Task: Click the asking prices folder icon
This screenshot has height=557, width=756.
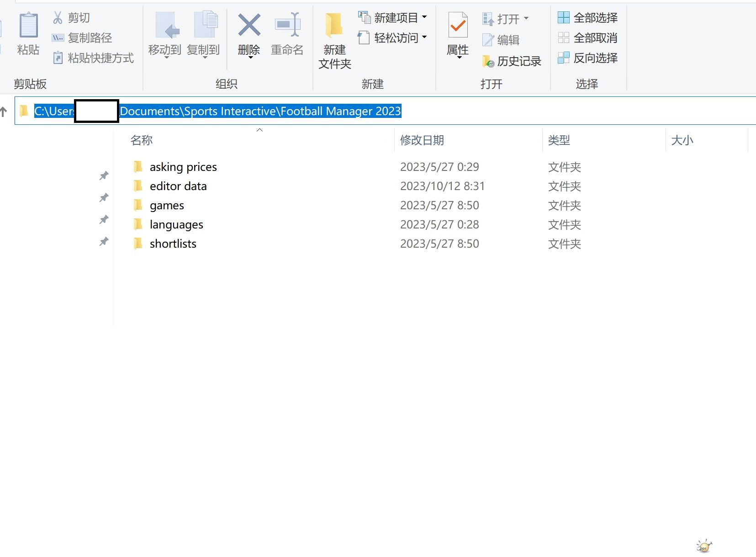Action: 138,167
